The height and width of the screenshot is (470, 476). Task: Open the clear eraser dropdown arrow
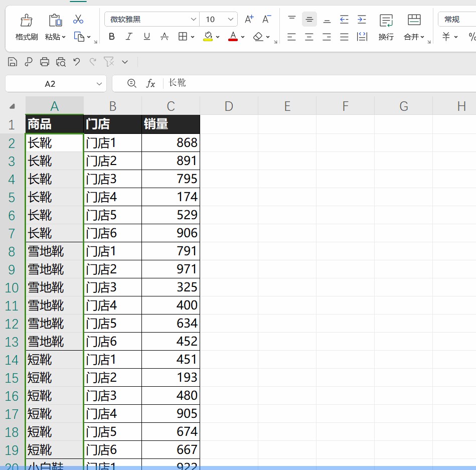click(268, 37)
